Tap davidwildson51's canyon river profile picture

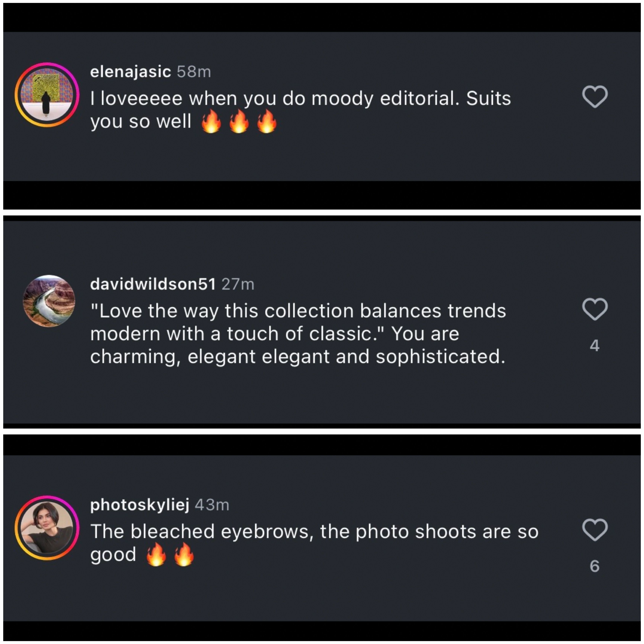coord(49,301)
